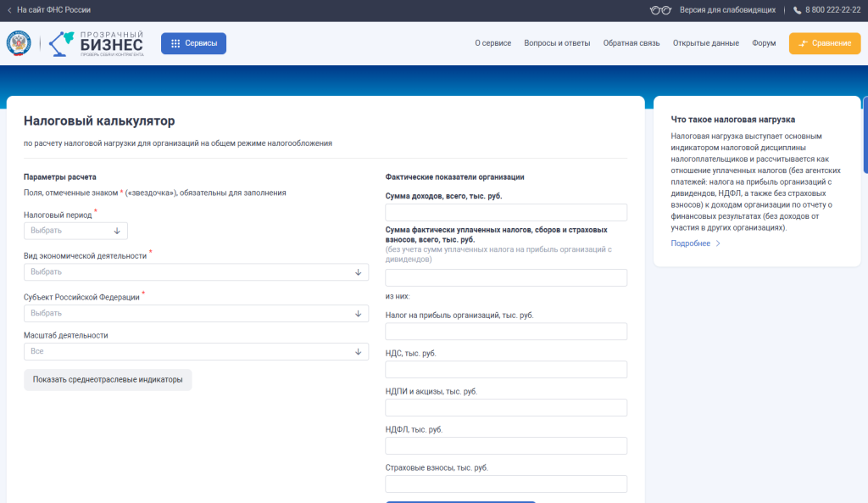Open the Масштаб деятельности dropdown
The image size is (868, 503).
pos(196,351)
